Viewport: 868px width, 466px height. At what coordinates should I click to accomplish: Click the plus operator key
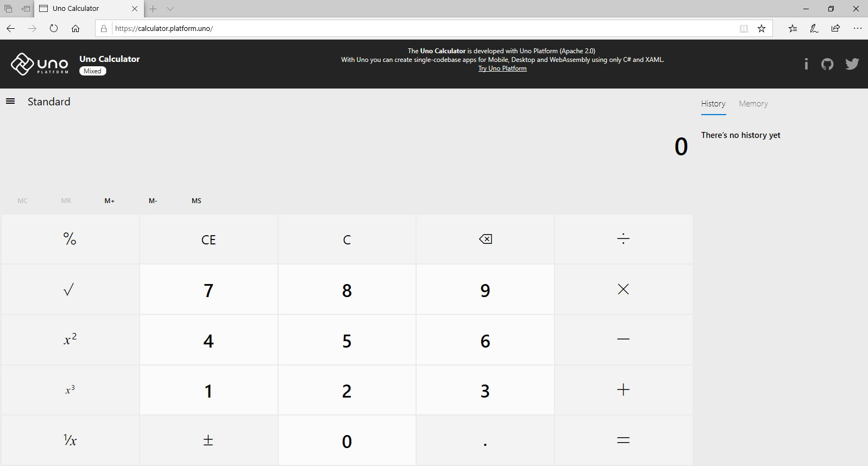click(624, 390)
